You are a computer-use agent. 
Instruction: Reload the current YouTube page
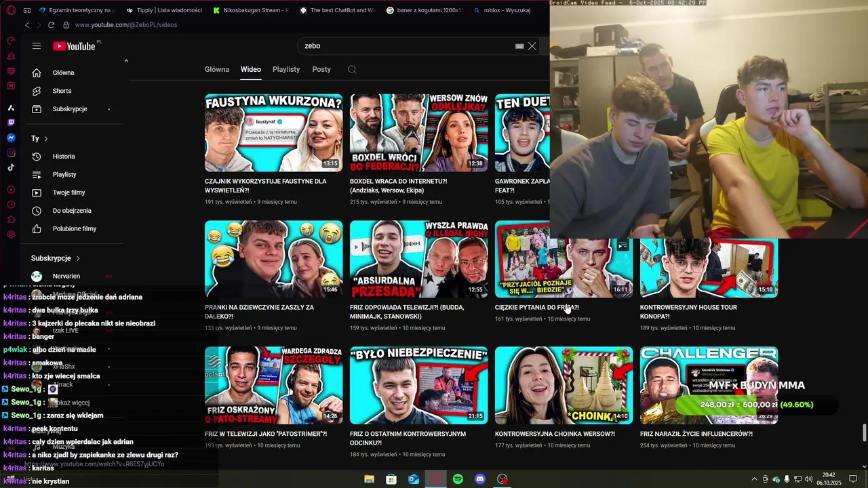51,25
